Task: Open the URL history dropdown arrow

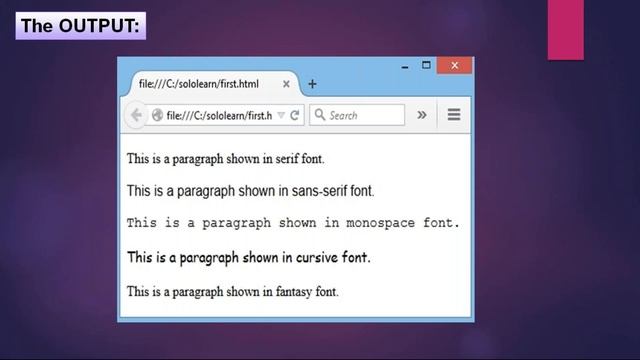Action: point(281,116)
